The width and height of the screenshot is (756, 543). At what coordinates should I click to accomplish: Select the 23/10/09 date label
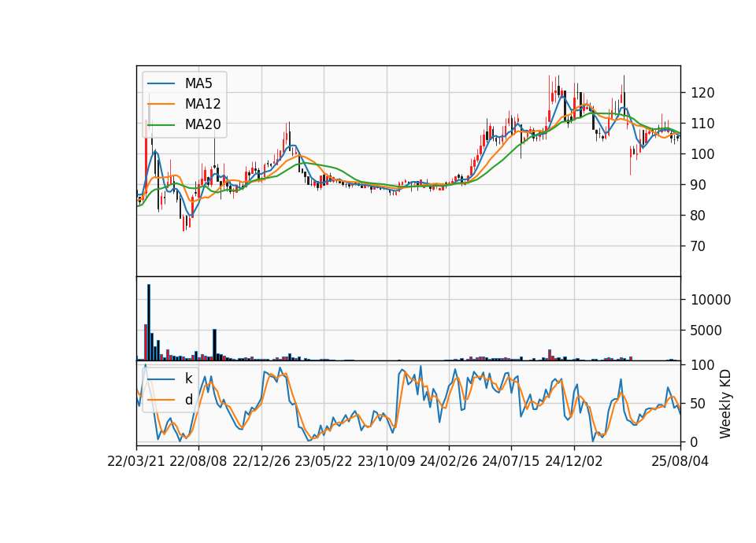click(x=386, y=461)
